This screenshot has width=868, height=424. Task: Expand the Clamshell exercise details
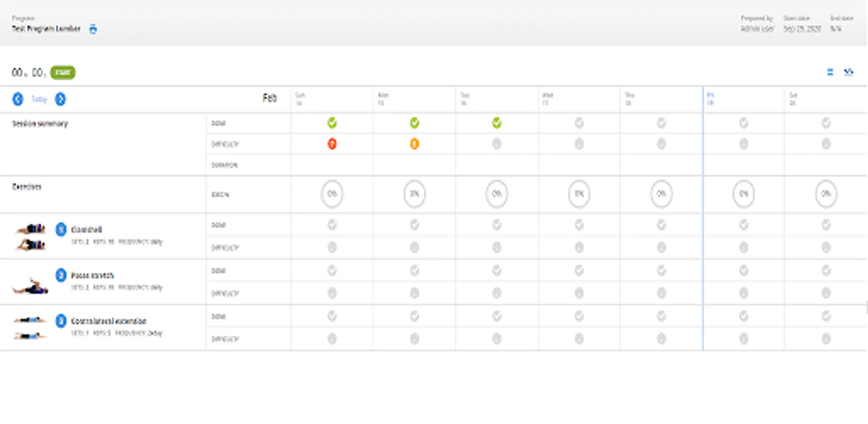[x=61, y=229]
